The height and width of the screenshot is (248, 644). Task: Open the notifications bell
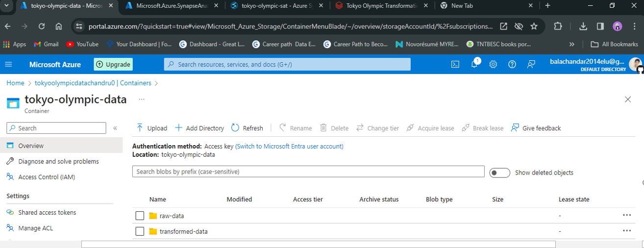[474, 64]
